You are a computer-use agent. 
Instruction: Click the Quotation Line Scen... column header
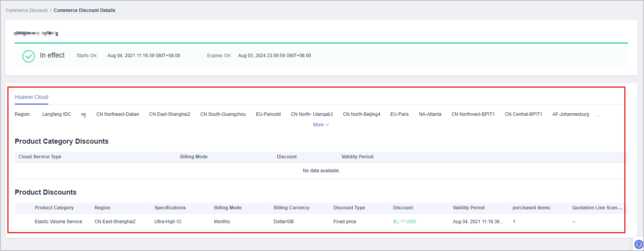coord(597,208)
